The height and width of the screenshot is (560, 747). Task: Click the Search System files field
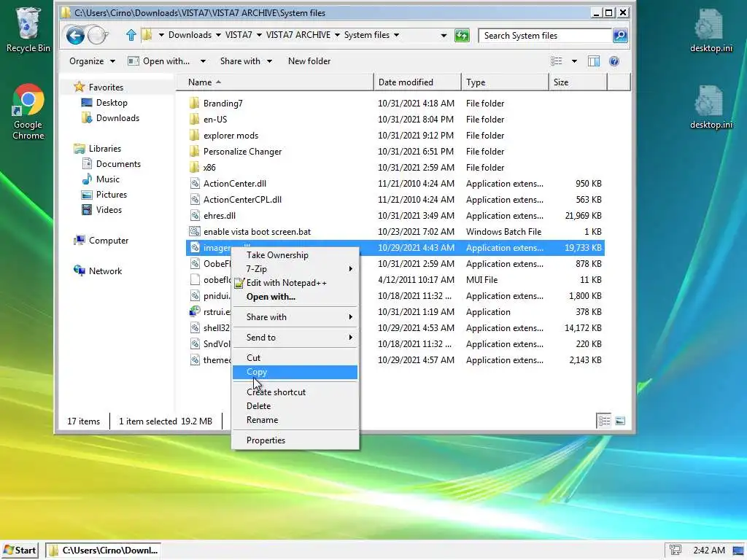[x=545, y=36]
